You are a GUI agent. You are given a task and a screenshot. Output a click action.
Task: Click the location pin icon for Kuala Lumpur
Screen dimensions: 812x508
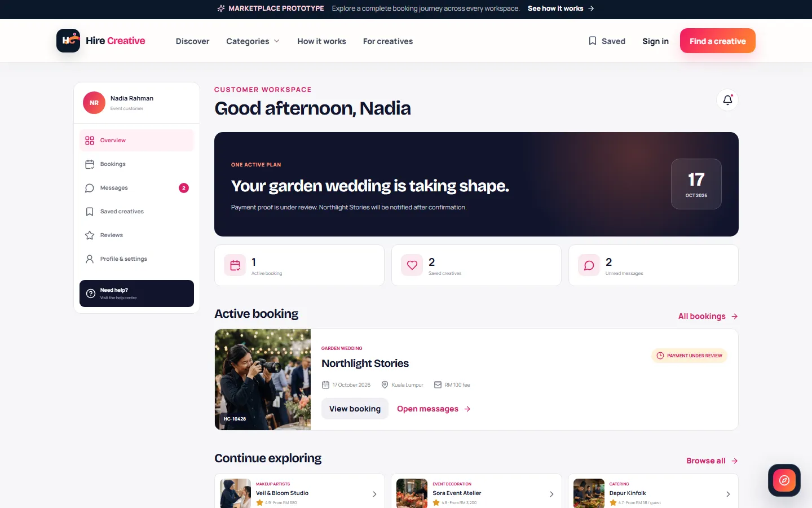(x=385, y=385)
